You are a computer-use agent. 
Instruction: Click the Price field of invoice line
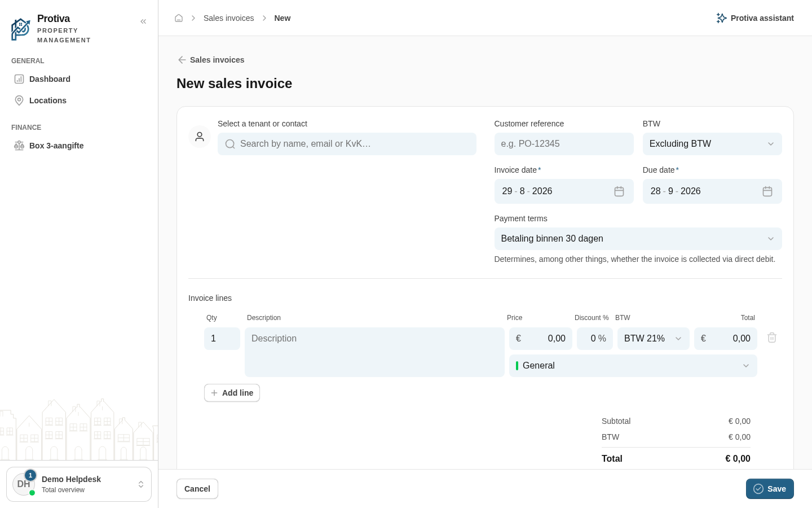(x=541, y=339)
